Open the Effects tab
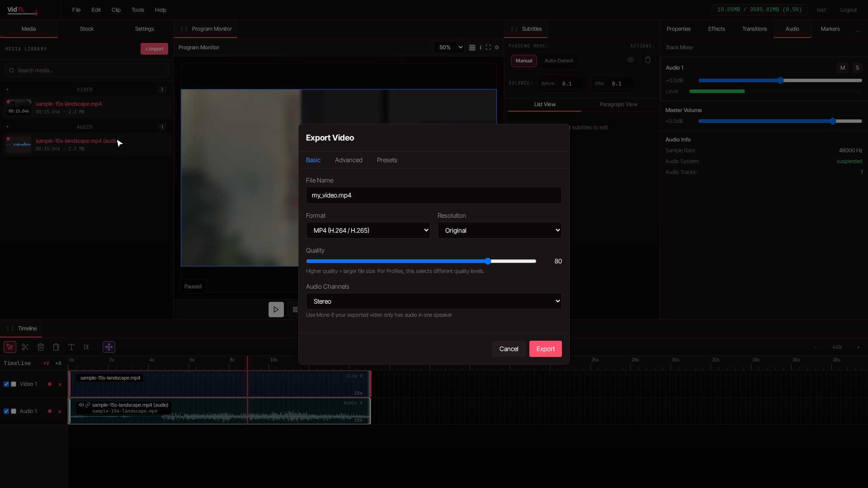This screenshot has height=488, width=868. click(717, 29)
